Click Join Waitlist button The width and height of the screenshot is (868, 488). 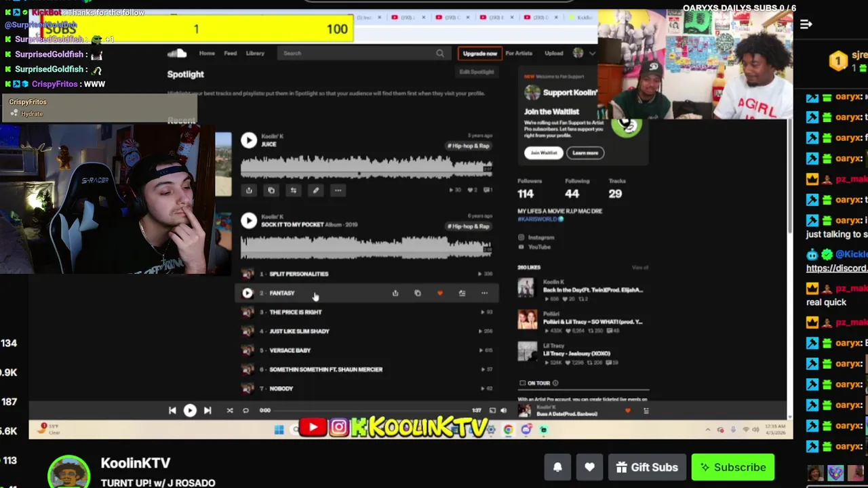[x=543, y=153]
